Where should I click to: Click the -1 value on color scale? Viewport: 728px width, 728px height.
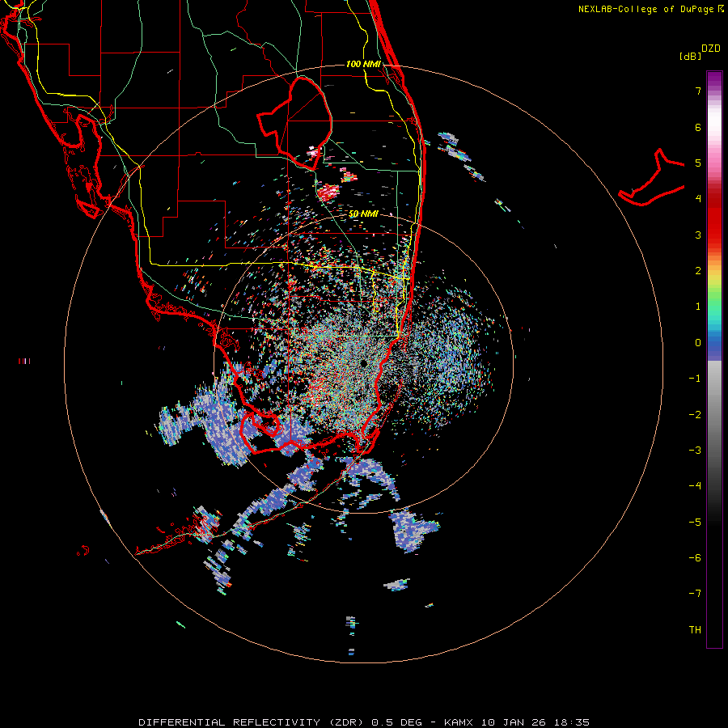click(x=695, y=379)
